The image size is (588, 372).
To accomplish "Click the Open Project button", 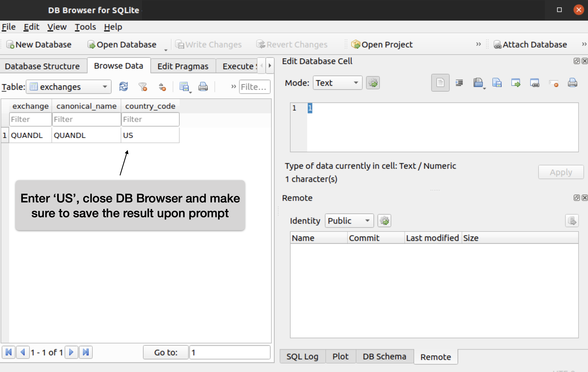I will coord(382,44).
